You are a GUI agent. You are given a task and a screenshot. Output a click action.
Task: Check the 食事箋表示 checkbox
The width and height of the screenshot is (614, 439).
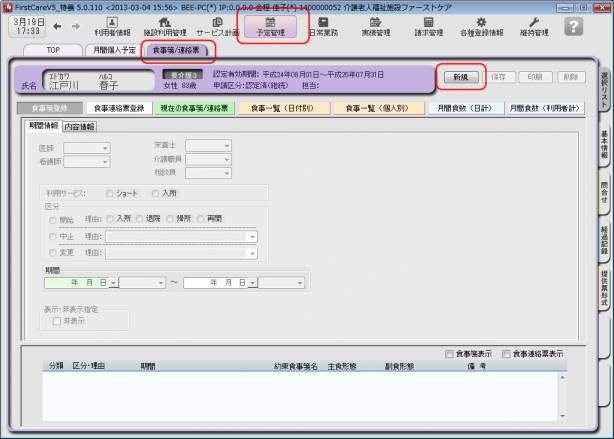(x=449, y=354)
